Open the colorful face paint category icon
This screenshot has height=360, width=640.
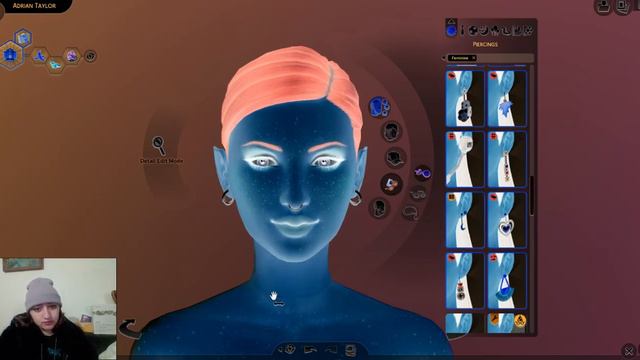click(x=391, y=184)
